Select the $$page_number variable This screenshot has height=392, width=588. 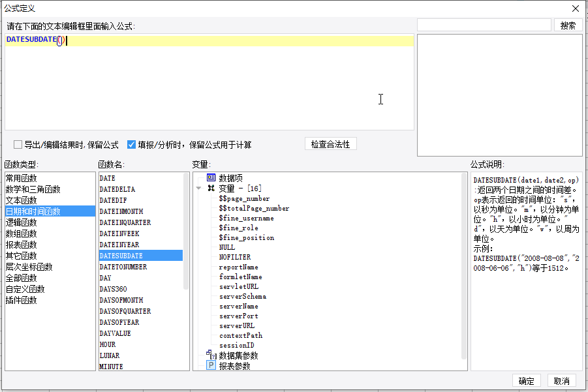click(244, 199)
